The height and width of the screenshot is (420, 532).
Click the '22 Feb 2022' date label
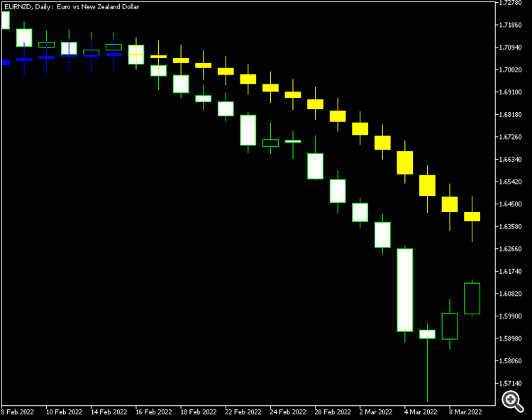pyautogui.click(x=243, y=412)
